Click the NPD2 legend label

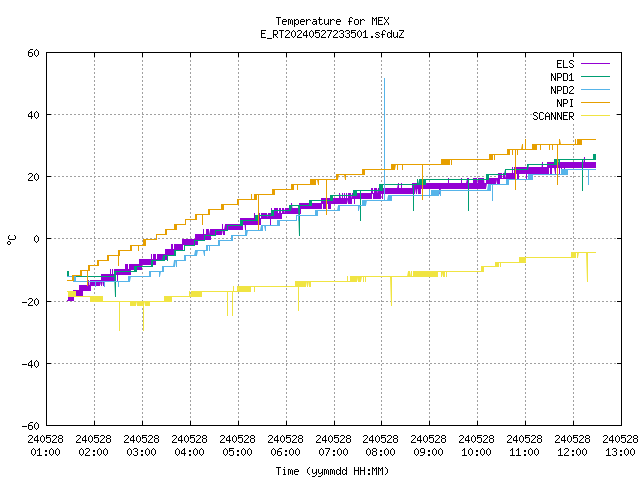coord(562,90)
